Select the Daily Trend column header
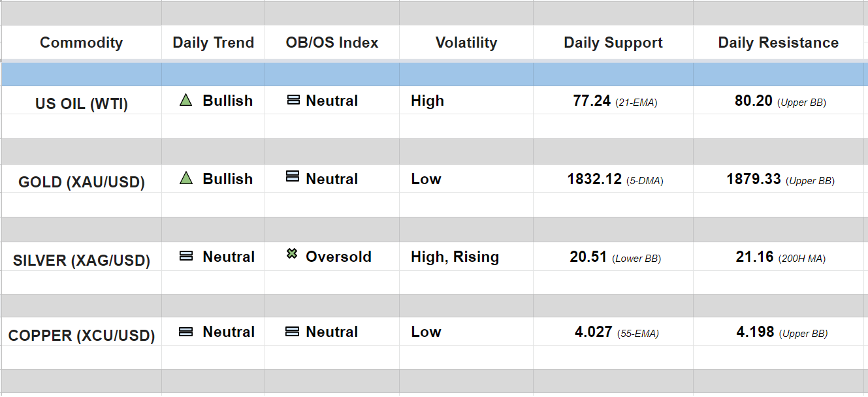The width and height of the screenshot is (868, 397). point(213,43)
